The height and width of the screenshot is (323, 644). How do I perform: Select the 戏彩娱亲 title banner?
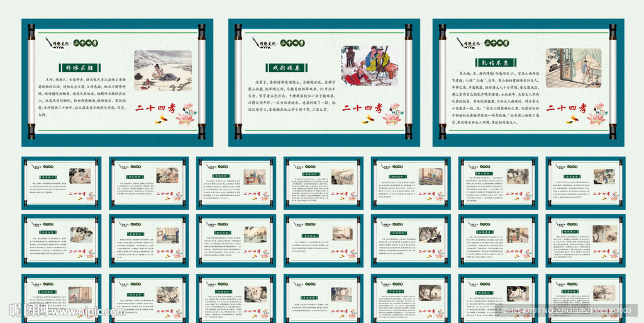(x=287, y=68)
